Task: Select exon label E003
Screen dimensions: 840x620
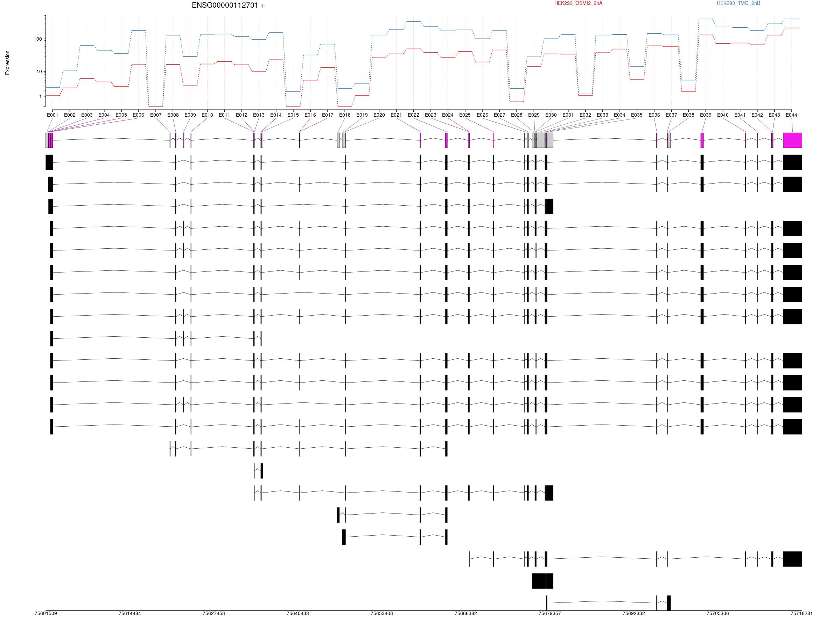Action: coord(87,115)
